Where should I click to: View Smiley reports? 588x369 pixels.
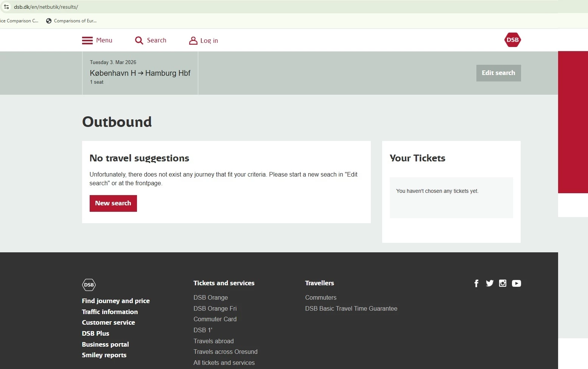[104, 355]
